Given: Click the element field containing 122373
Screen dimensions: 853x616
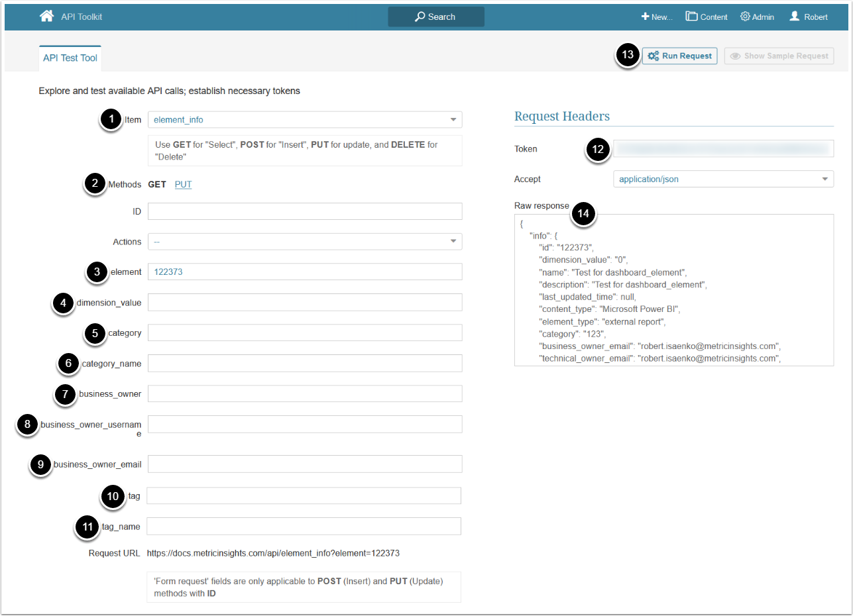Looking at the screenshot, I should pyautogui.click(x=305, y=272).
